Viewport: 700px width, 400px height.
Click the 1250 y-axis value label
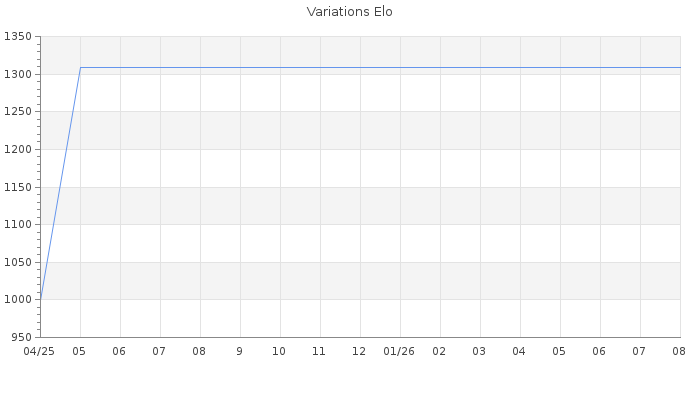tap(18, 112)
